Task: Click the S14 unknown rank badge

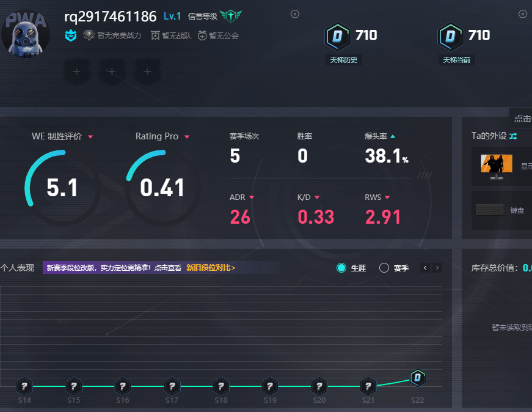Action: [x=24, y=386]
